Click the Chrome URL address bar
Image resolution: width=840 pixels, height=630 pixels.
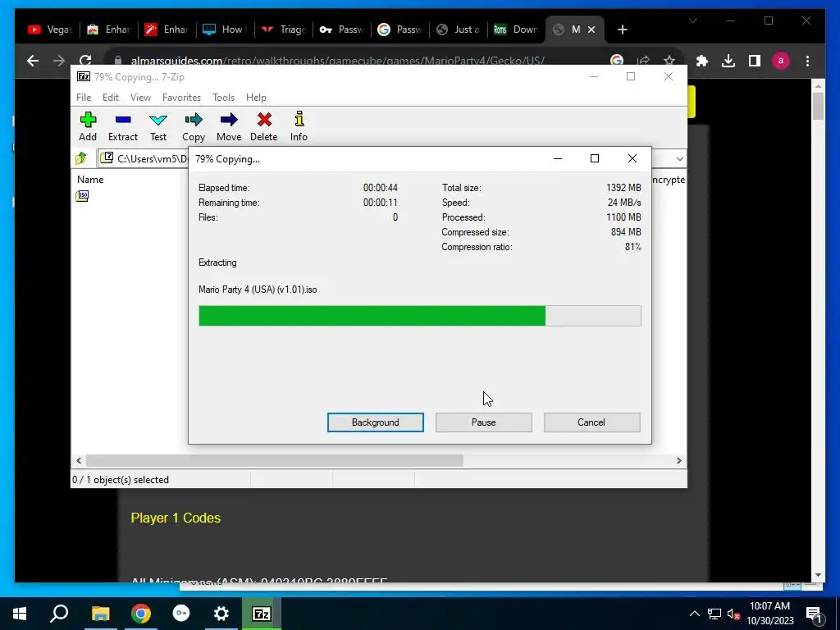[x=337, y=61]
